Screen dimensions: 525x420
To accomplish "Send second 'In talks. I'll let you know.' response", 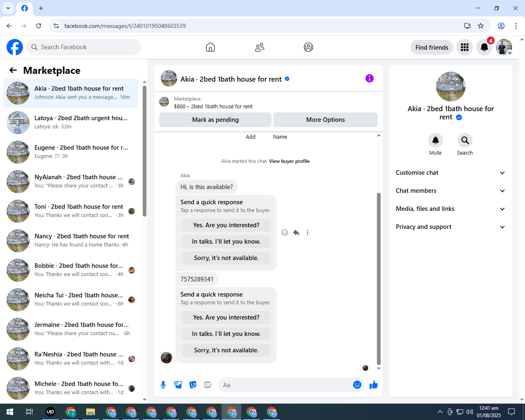I will point(226,334).
